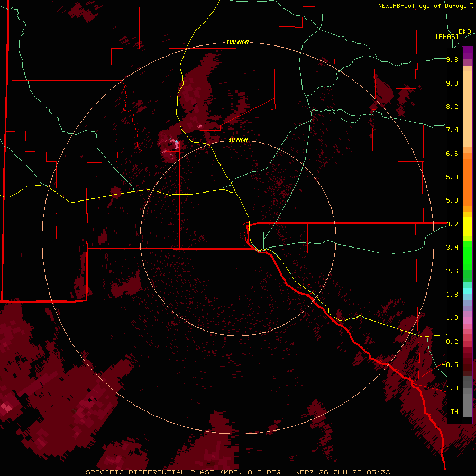Click the cyan high-KDP core in the storm cell
Image resolution: width=476 pixels, height=476 pixels.
[176, 142]
